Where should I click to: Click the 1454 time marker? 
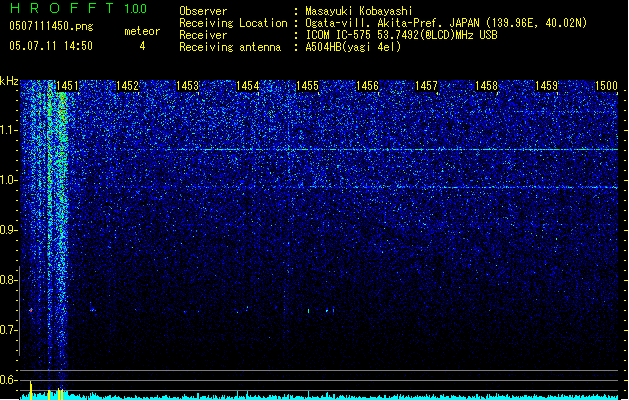[248, 86]
